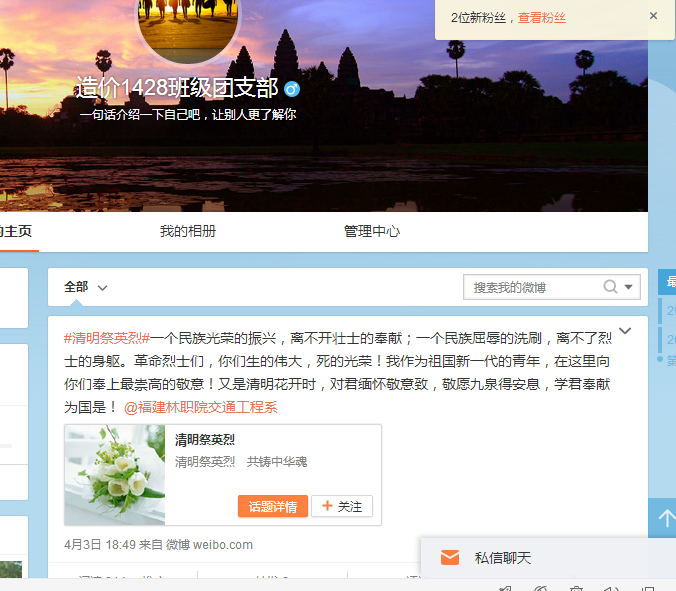Follow the 清明祭英烈 topic
Image resolution: width=676 pixels, height=591 pixels.
[x=342, y=507]
